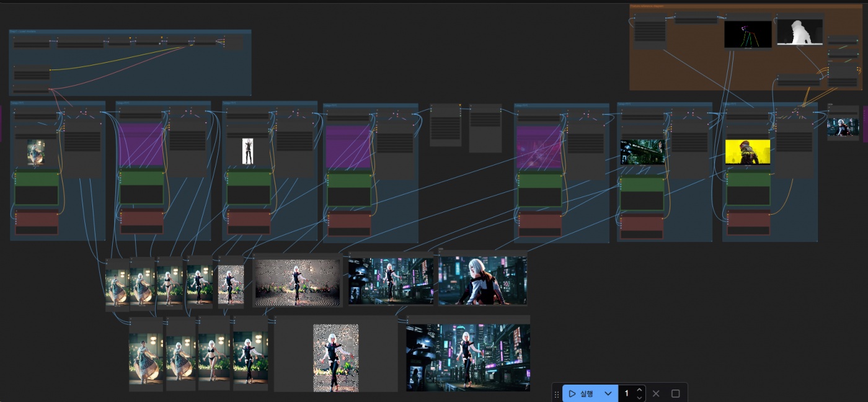Click the white-background character reference image
868x402 pixels.
248,151
